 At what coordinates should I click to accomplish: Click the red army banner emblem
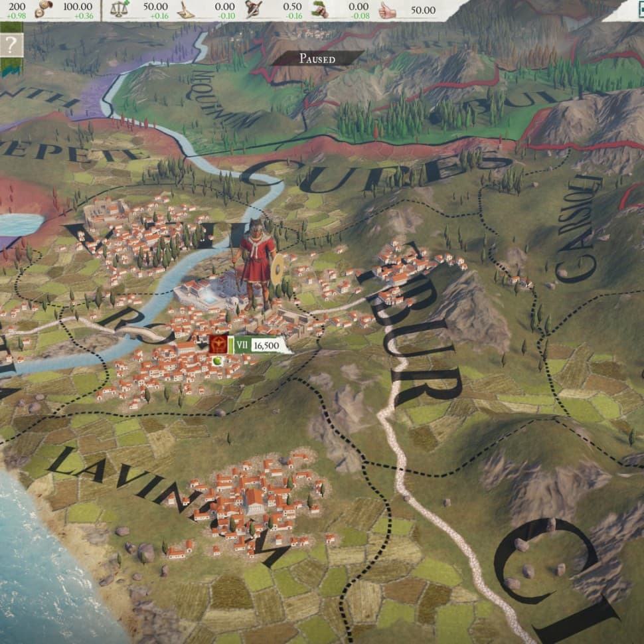pos(217,345)
